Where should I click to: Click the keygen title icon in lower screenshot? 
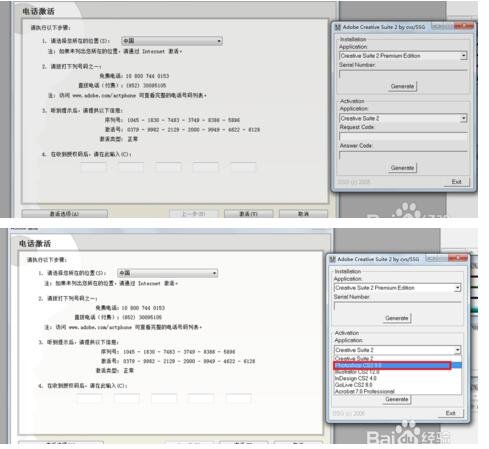tap(332, 259)
